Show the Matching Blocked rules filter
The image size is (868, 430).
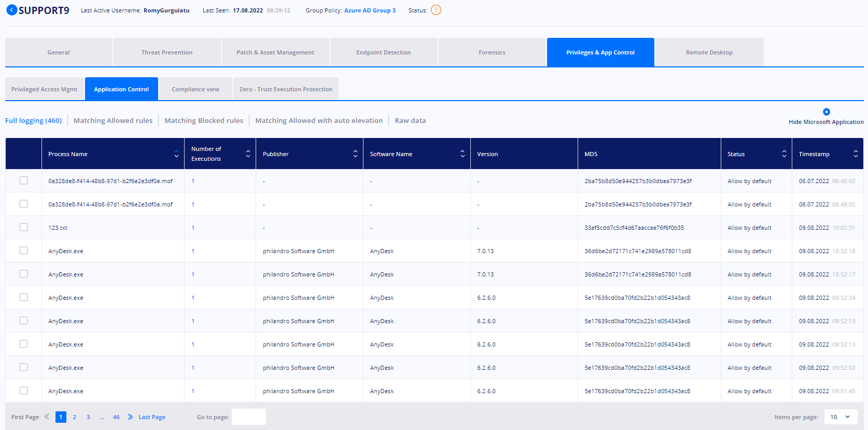204,120
